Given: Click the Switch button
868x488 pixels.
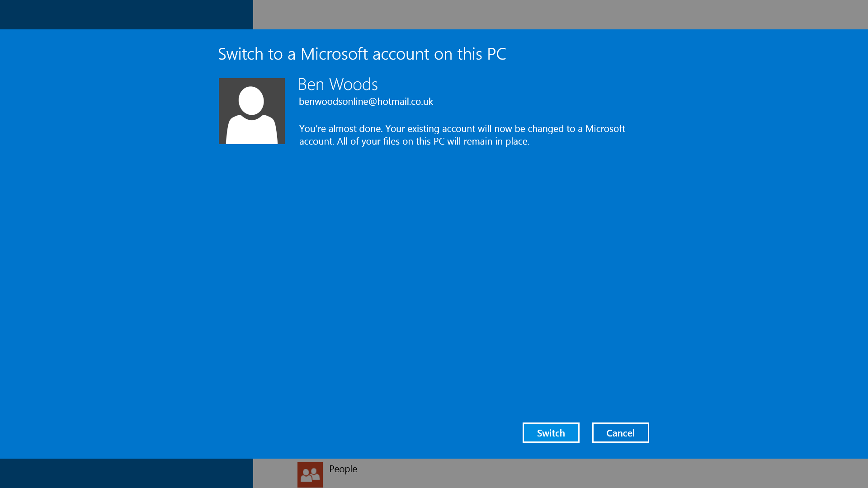Looking at the screenshot, I should point(551,433).
